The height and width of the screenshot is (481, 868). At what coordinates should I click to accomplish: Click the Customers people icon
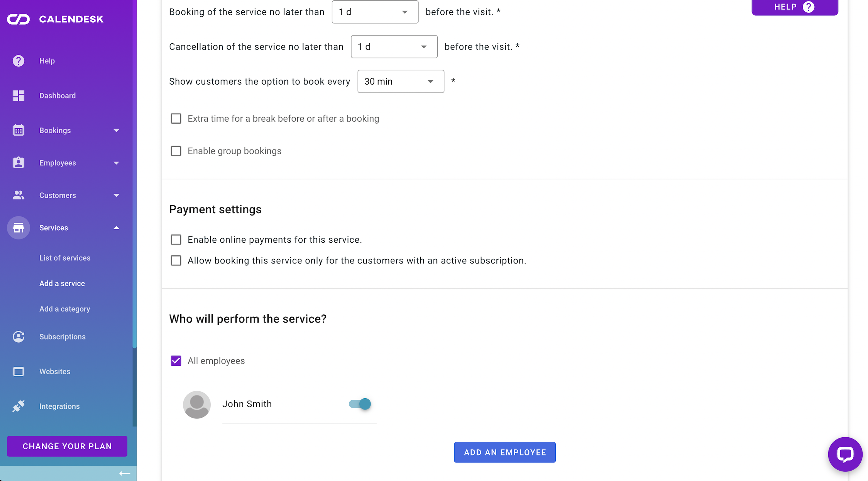pyautogui.click(x=19, y=195)
